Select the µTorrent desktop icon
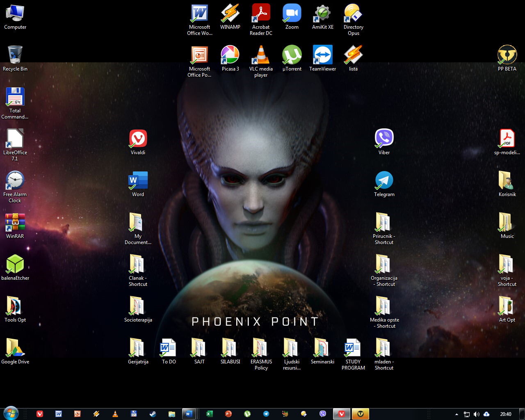This screenshot has width=525, height=420. tap(292, 55)
